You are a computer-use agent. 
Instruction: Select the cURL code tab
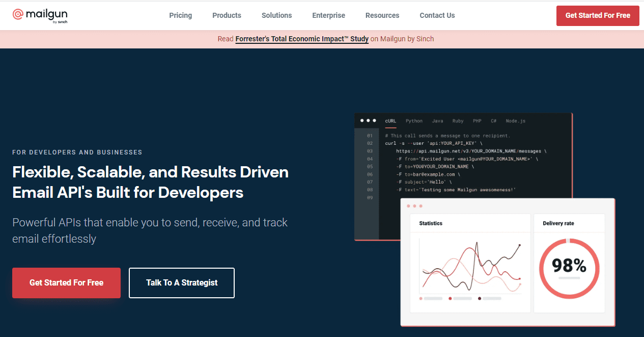point(390,121)
